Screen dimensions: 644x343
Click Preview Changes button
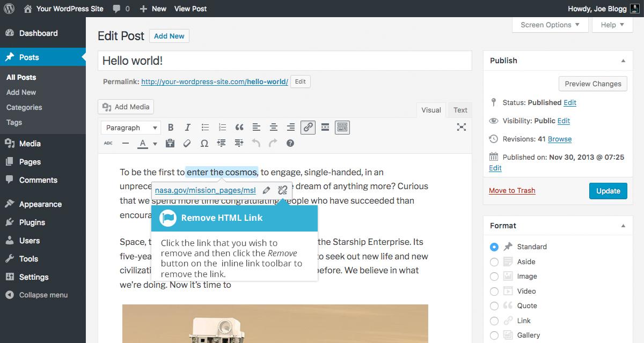592,84
